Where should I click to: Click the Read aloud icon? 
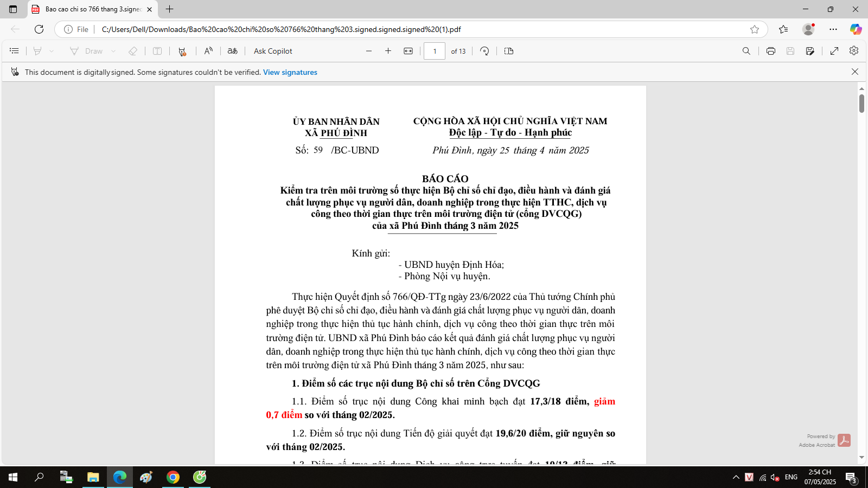tap(208, 51)
